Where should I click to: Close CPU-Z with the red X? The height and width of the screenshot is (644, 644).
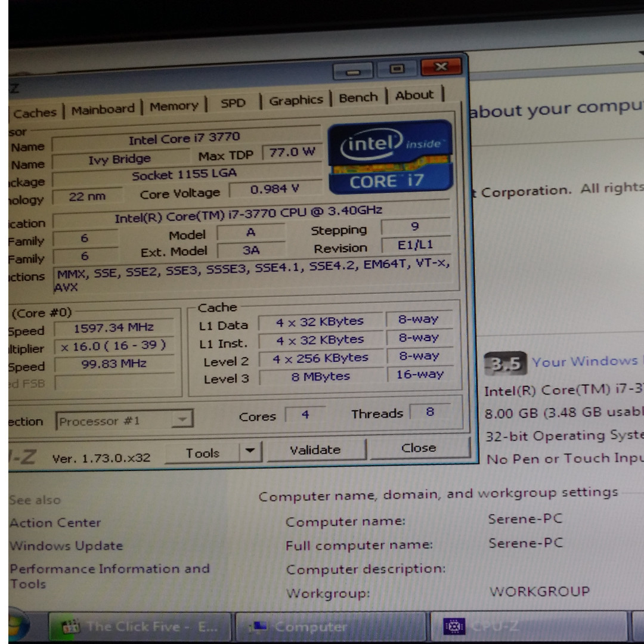click(x=441, y=67)
